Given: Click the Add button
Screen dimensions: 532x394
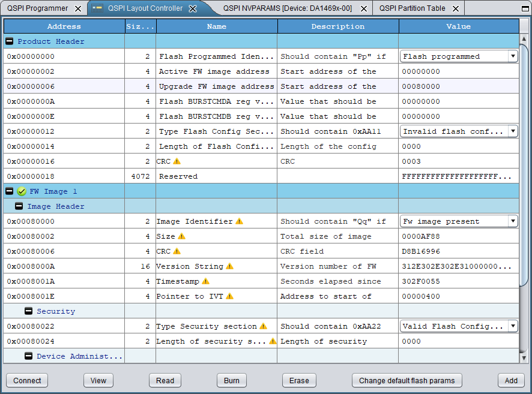Looking at the screenshot, I should (511, 380).
